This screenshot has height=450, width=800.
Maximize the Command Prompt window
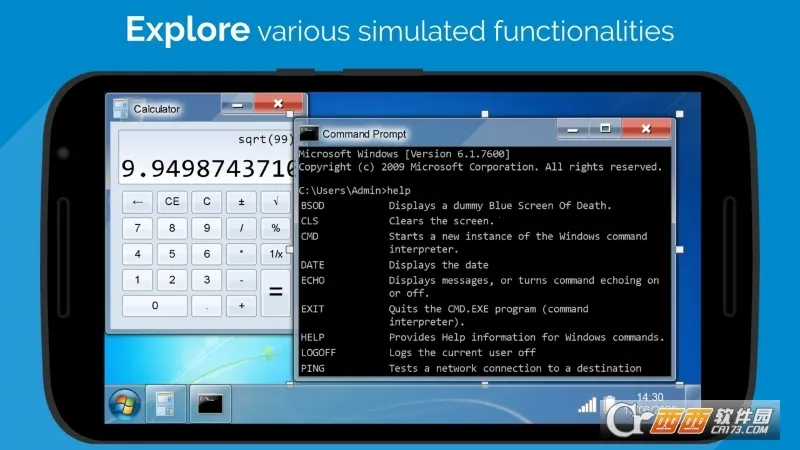coord(606,129)
